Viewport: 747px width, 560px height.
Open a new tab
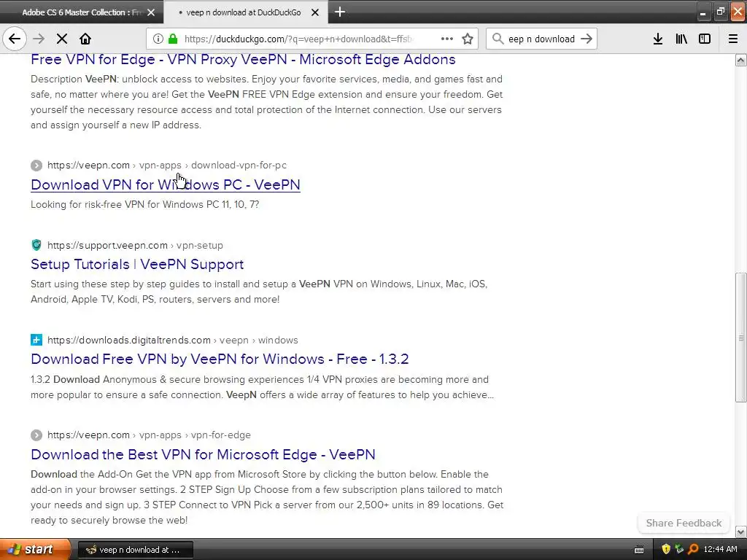point(340,12)
